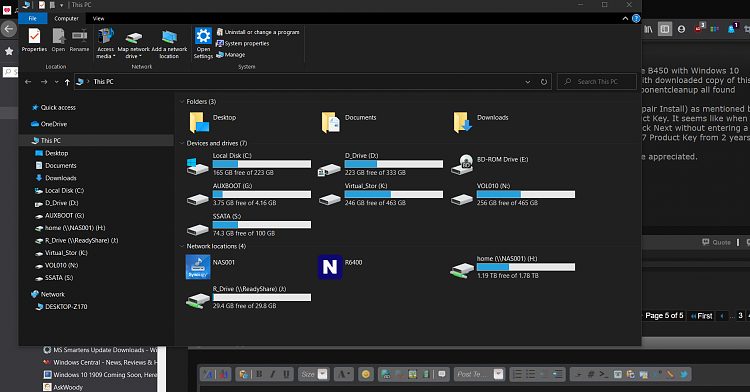Select BD-ROM Drive (E:) in drives
The width and height of the screenshot is (750, 392).
click(x=489, y=164)
